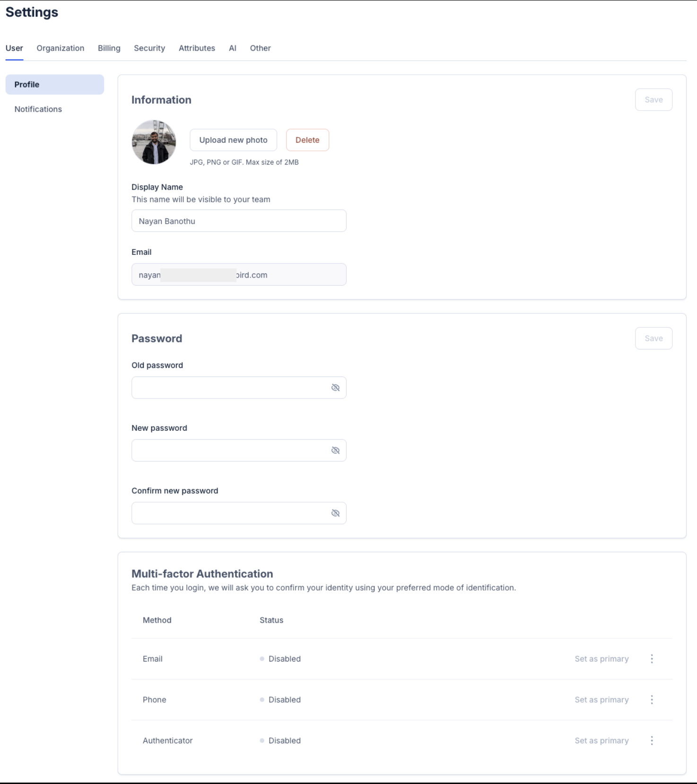Image resolution: width=697 pixels, height=784 pixels.
Task: Switch to the Organization tab
Action: point(60,48)
